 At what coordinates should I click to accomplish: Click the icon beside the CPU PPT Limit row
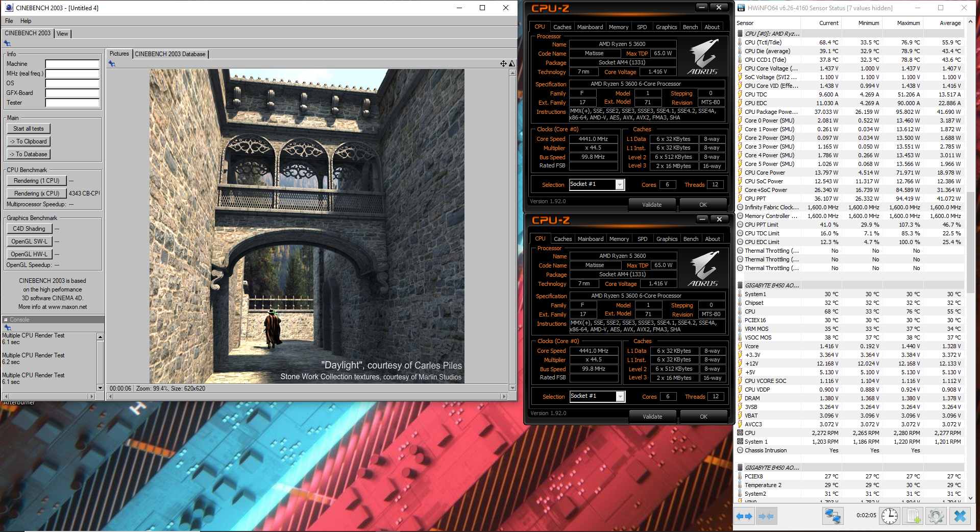point(740,225)
